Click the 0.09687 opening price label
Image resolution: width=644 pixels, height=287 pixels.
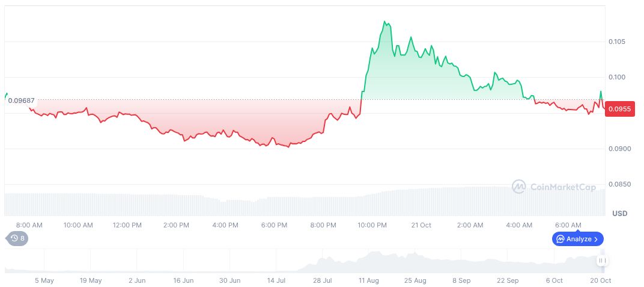21,100
